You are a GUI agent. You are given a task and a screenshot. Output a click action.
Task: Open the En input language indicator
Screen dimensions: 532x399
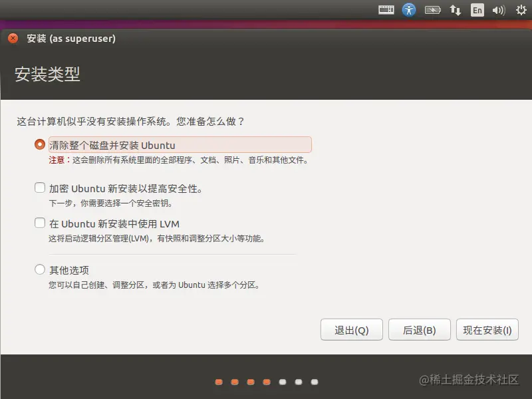click(x=477, y=10)
